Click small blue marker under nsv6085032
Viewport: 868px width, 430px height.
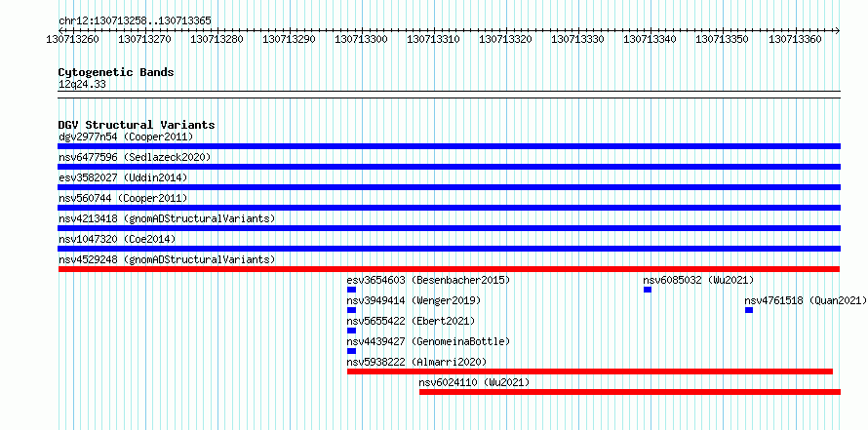(x=648, y=290)
